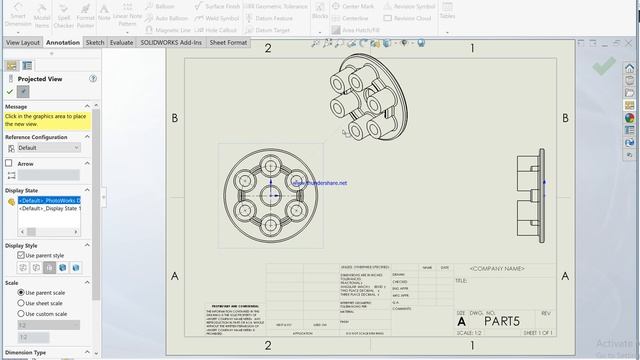Add a Revision Cloud
The height and width of the screenshot is (360, 640).
tap(408, 18)
